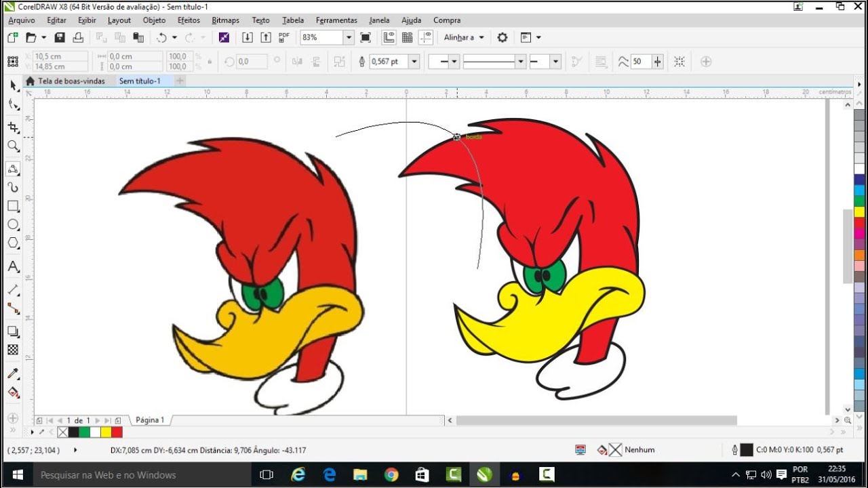Select the Parallel Dimension tool

click(13, 289)
